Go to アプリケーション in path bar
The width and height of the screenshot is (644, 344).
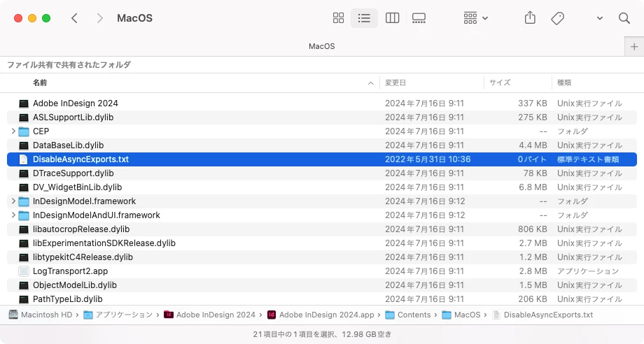(118, 315)
